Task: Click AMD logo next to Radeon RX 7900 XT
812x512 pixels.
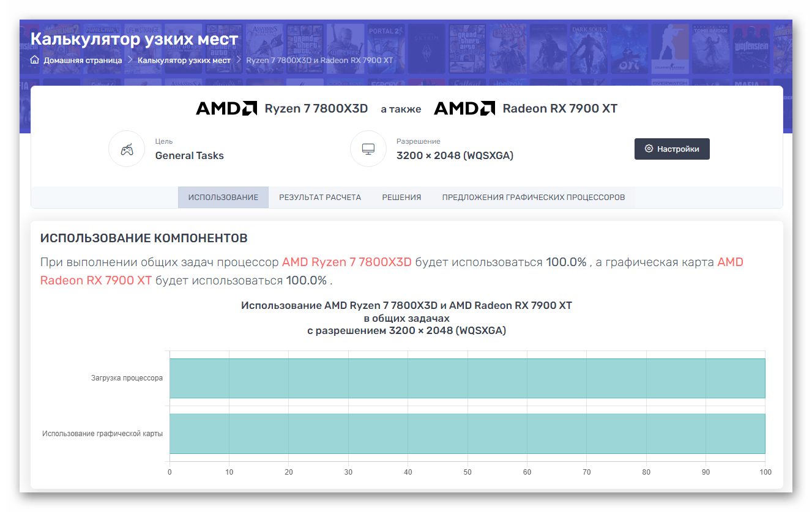Action: pyautogui.click(x=464, y=109)
